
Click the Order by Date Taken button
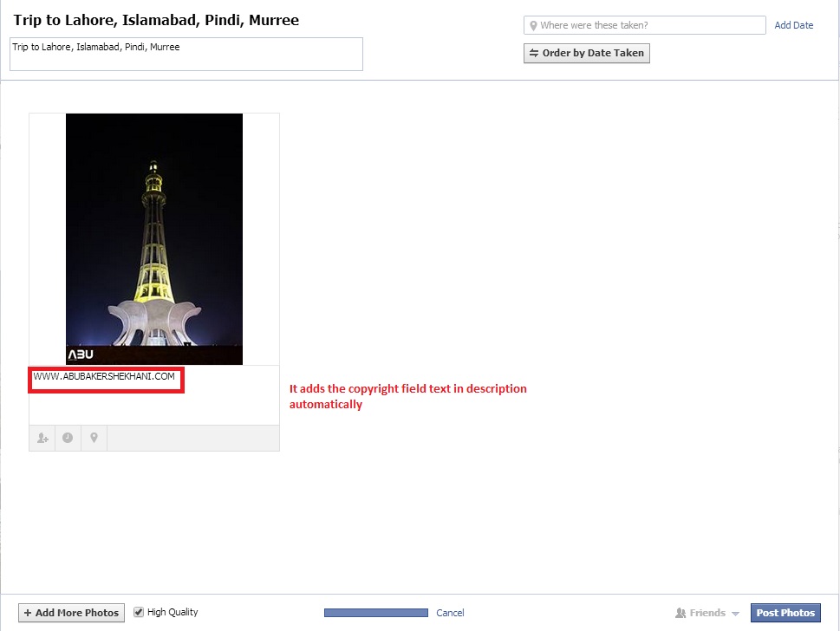pyautogui.click(x=587, y=53)
